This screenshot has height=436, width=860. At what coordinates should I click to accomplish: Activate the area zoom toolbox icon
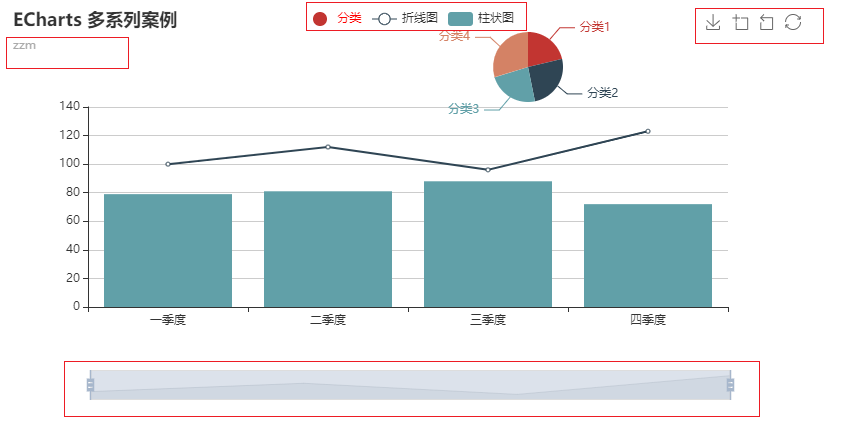[740, 22]
